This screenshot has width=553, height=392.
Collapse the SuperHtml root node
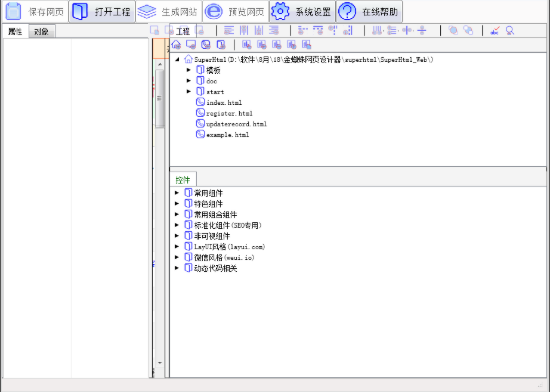(x=177, y=59)
